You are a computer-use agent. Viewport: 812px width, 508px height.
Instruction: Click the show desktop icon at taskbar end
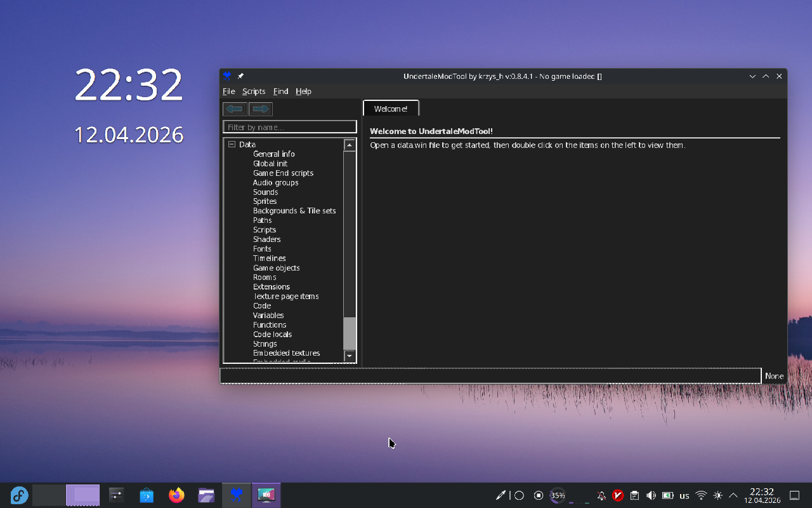(x=794, y=495)
